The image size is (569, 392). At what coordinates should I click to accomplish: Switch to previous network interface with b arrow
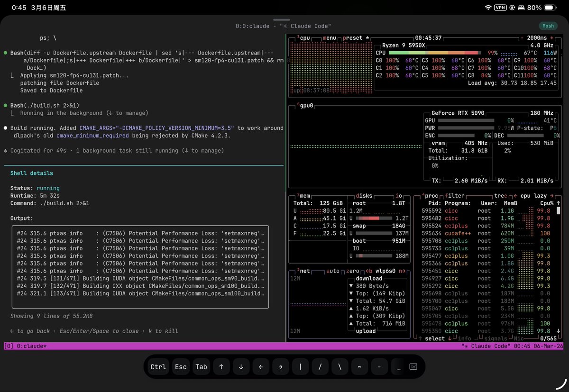369,271
